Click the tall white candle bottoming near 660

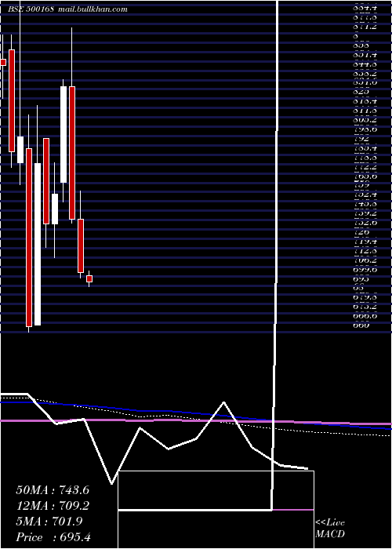pyautogui.click(x=38, y=244)
